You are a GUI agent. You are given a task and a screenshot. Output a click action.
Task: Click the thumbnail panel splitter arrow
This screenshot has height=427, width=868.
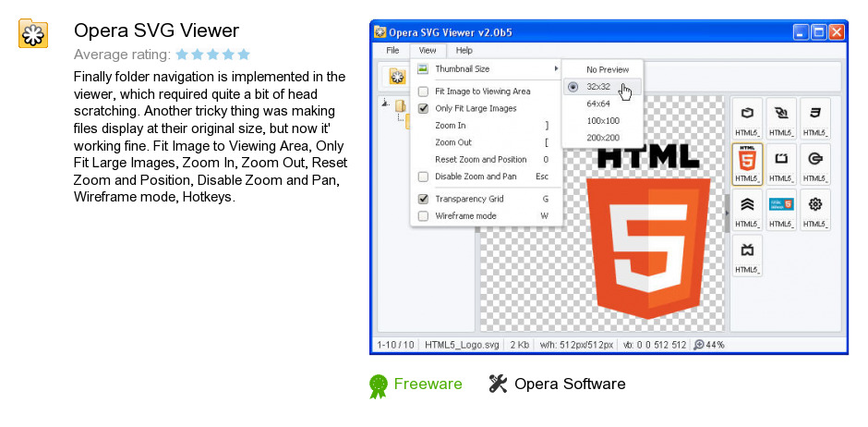[727, 213]
